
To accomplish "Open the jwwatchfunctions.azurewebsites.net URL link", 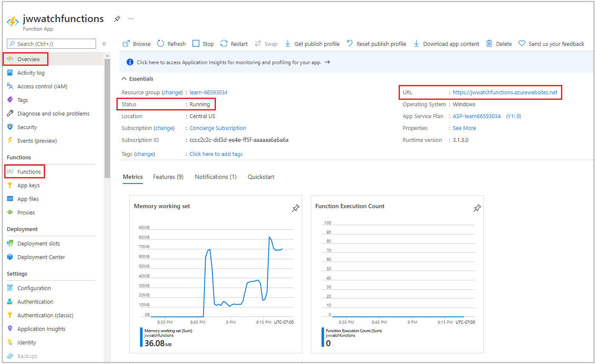I will coord(505,92).
